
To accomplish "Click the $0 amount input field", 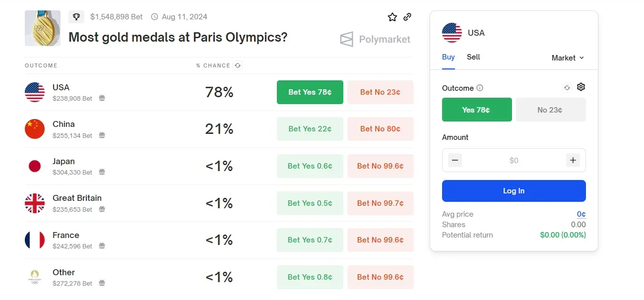I will (x=514, y=160).
